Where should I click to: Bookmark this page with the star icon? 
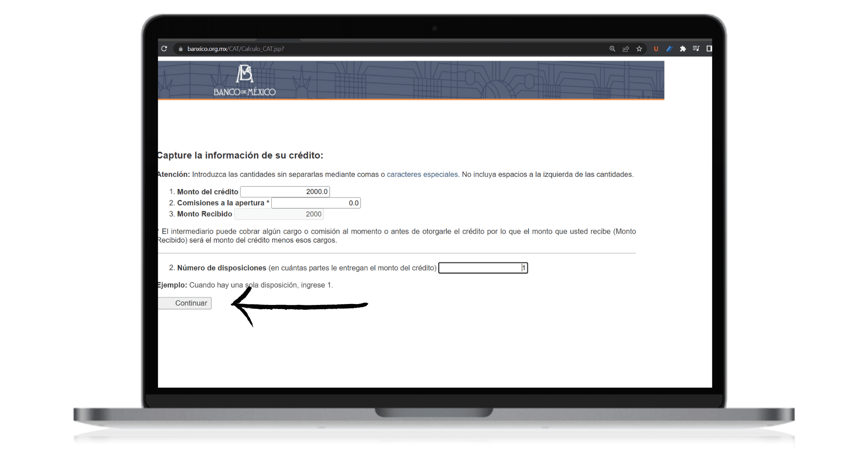pos(639,49)
